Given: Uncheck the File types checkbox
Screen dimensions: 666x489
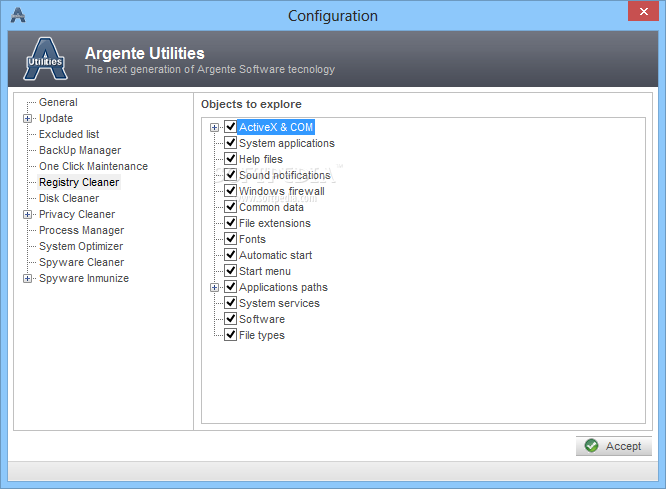Looking at the screenshot, I should click(x=231, y=335).
